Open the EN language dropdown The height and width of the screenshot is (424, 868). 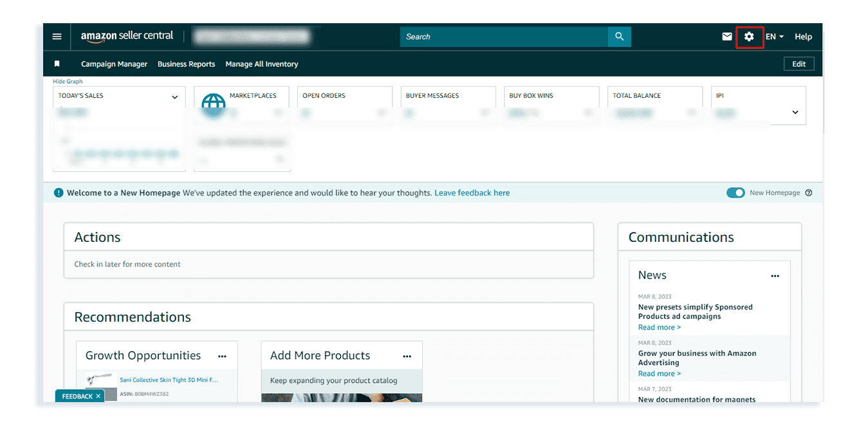tap(774, 37)
